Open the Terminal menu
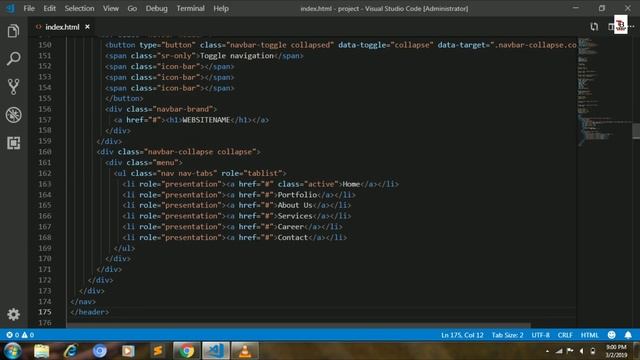This screenshot has height=360, width=640. (x=190, y=8)
